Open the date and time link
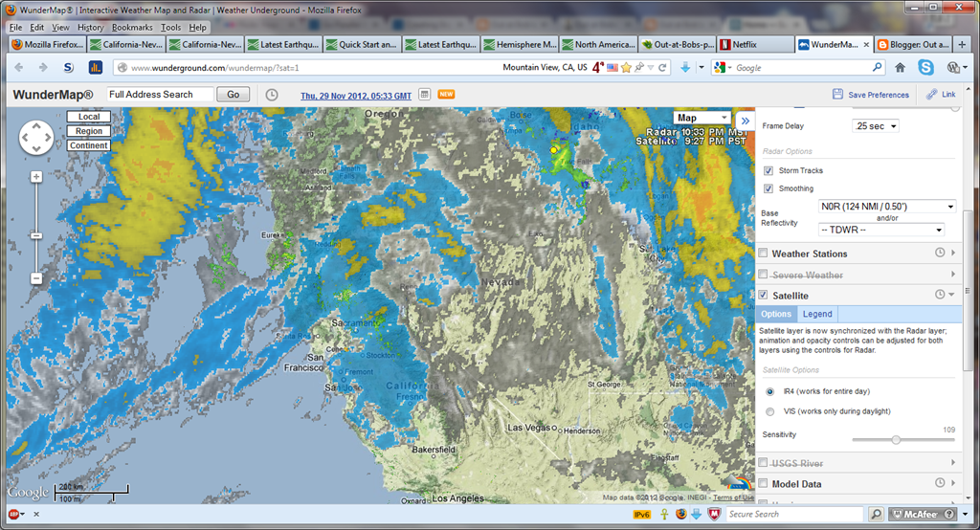This screenshot has width=980, height=530. [x=356, y=96]
